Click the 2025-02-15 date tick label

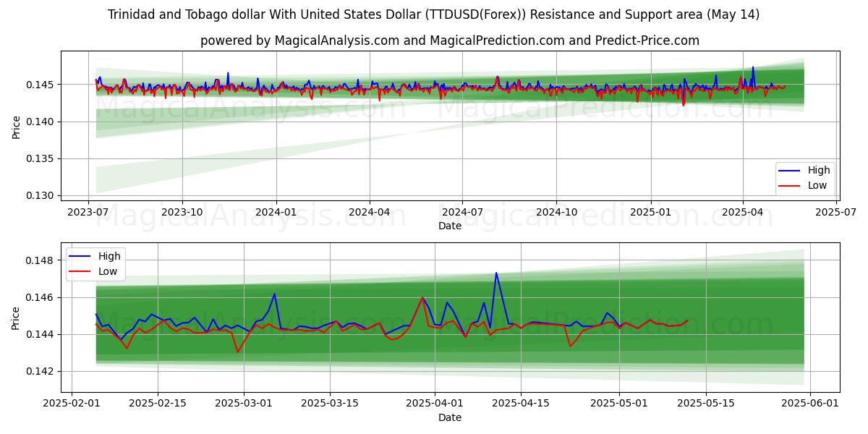pos(158,404)
